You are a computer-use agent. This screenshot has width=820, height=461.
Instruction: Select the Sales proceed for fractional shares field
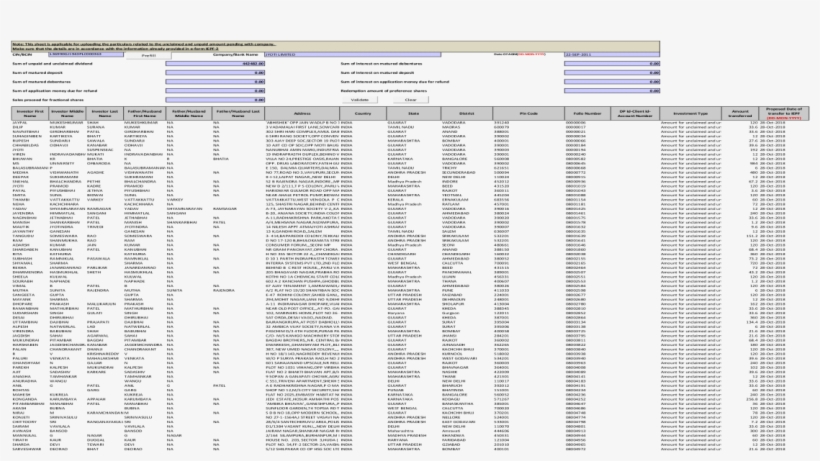click(215, 99)
